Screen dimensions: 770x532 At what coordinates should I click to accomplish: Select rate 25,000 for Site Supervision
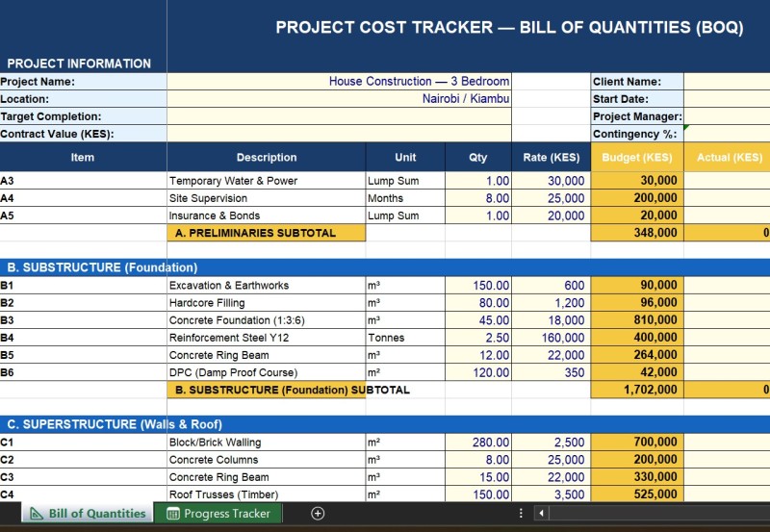(551, 198)
